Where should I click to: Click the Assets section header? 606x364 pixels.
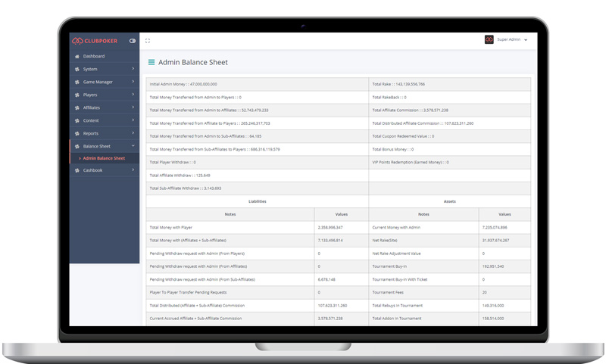(450, 201)
